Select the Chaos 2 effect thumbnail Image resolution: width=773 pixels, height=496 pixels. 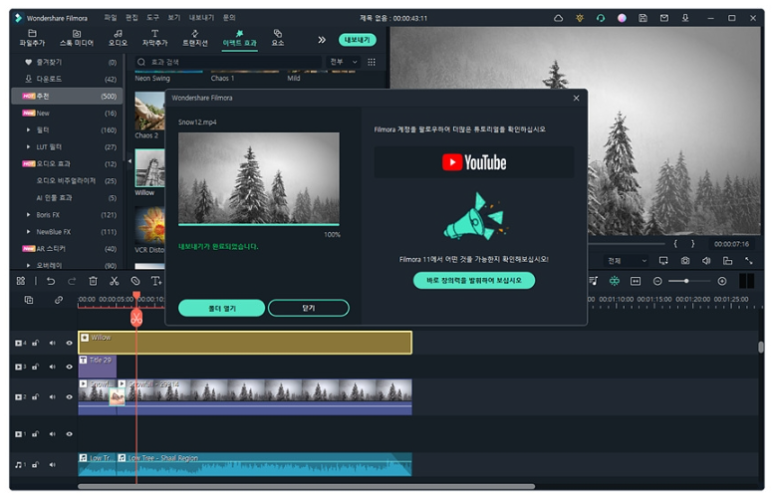coord(150,111)
